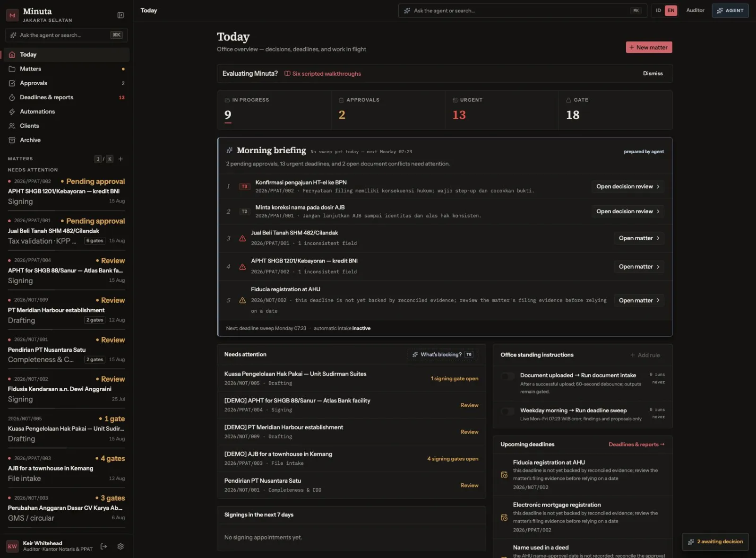
Task: Click the warning icon on briefing row 3
Action: [242, 238]
